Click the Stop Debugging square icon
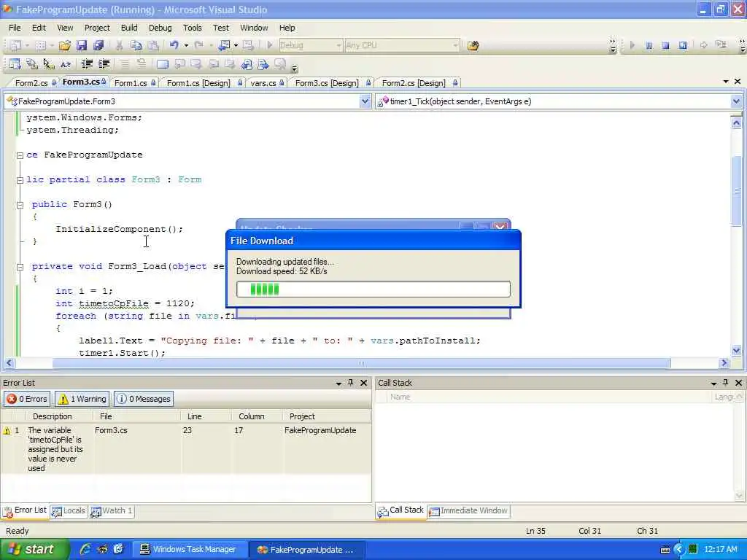 665,45
